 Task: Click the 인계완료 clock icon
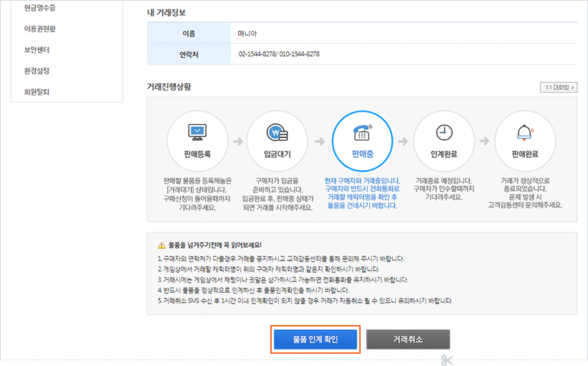point(445,133)
